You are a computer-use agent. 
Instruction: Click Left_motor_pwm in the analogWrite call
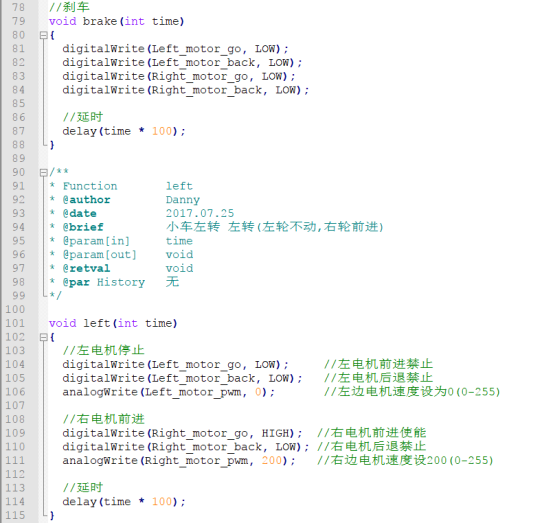pyautogui.click(x=193, y=392)
